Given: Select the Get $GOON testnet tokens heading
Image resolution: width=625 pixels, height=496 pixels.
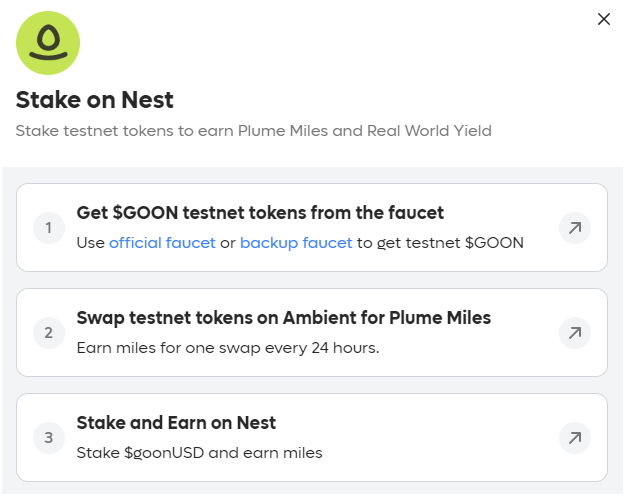Looking at the screenshot, I should pos(260,213).
